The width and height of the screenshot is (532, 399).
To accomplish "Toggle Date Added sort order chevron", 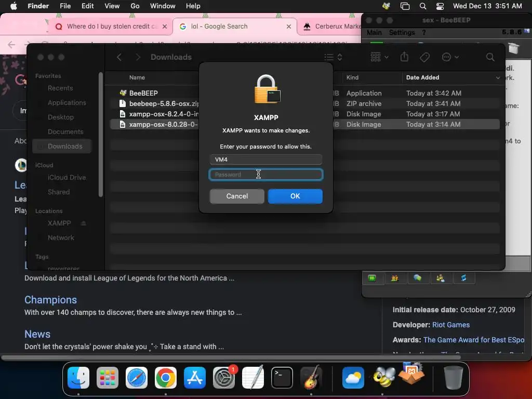I will [498, 78].
